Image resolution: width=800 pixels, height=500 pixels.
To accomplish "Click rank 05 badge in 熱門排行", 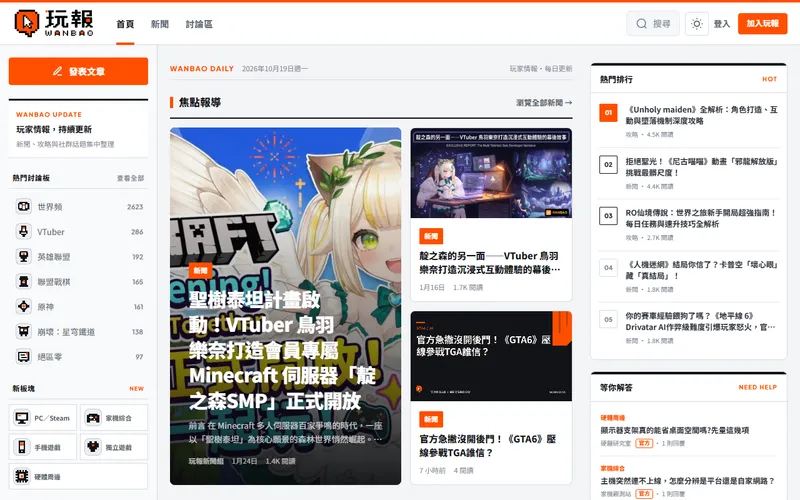I will (608, 319).
